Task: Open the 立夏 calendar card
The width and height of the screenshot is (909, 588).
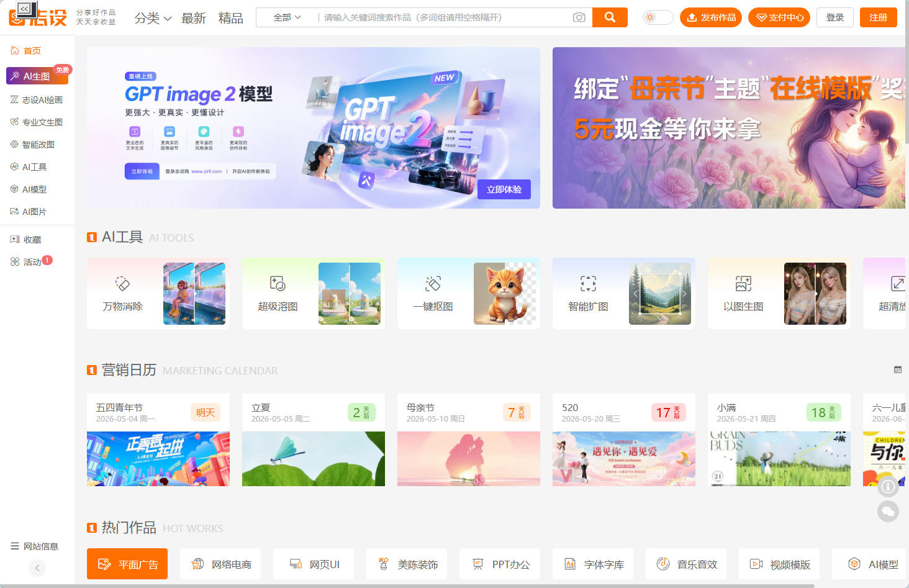Action: [314, 440]
